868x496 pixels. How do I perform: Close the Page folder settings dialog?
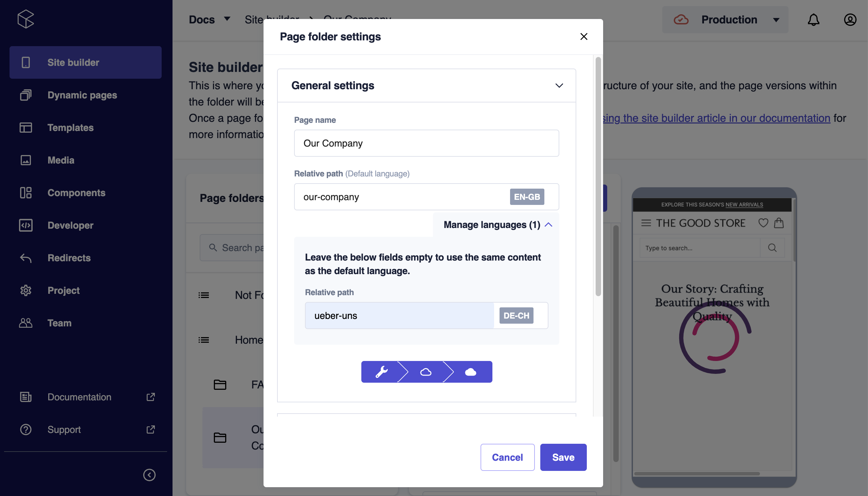coord(584,36)
